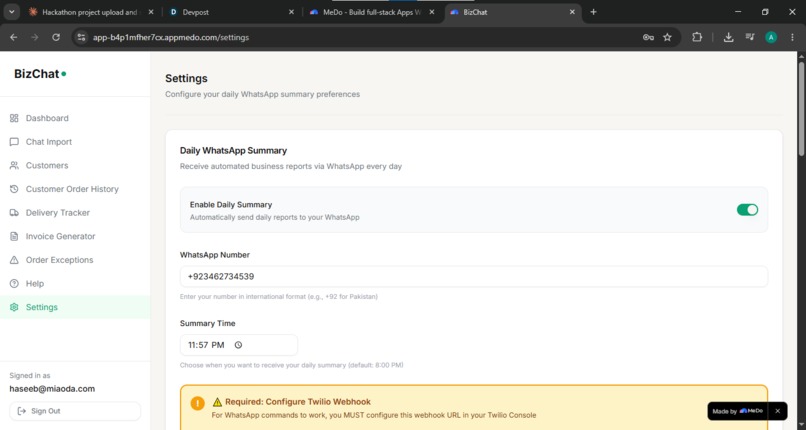View site information icon
The width and height of the screenshot is (806, 430).
tap(81, 37)
